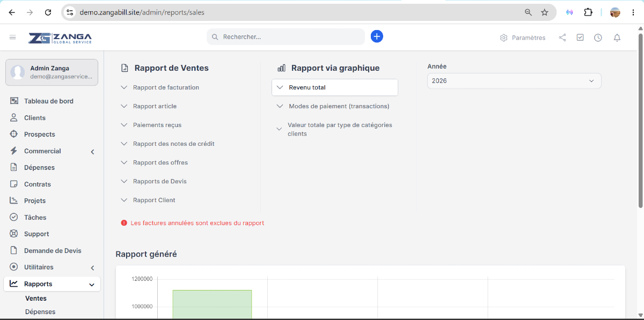This screenshot has width=644, height=320.
Task: Click the green bar in the generated chart
Action: 212,304
